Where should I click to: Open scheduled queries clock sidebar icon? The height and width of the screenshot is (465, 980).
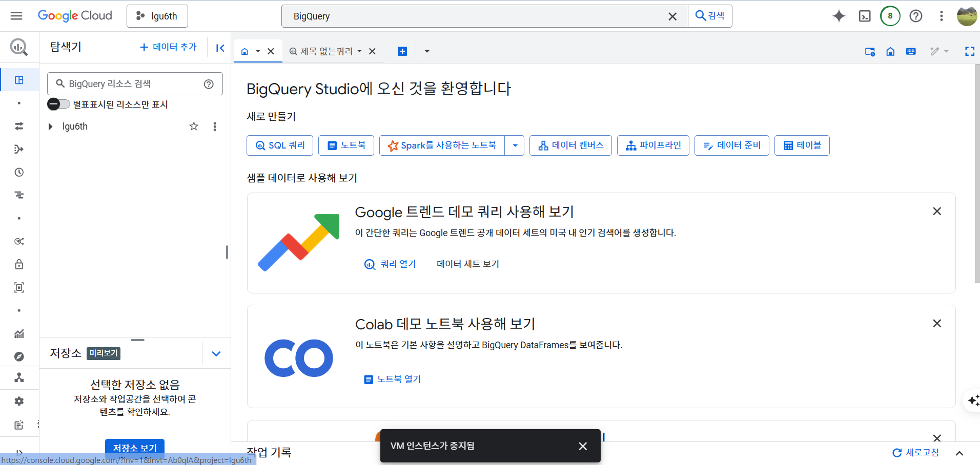[19, 172]
